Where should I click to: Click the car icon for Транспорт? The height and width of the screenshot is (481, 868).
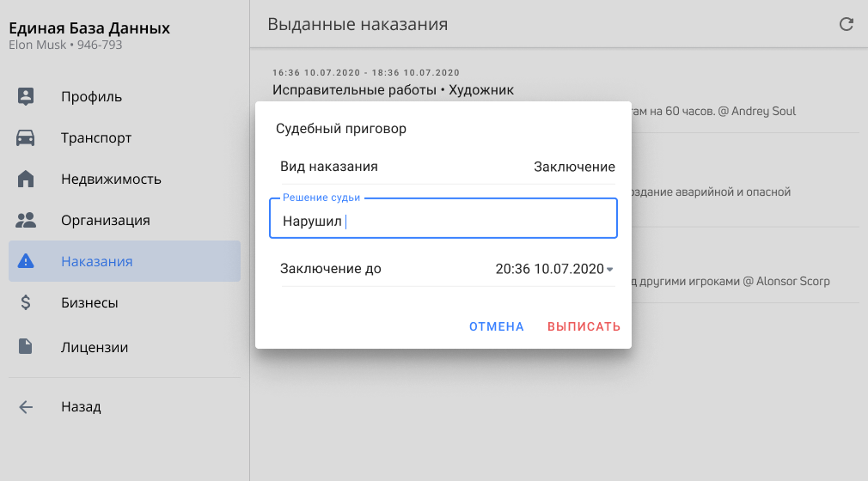pyautogui.click(x=26, y=137)
